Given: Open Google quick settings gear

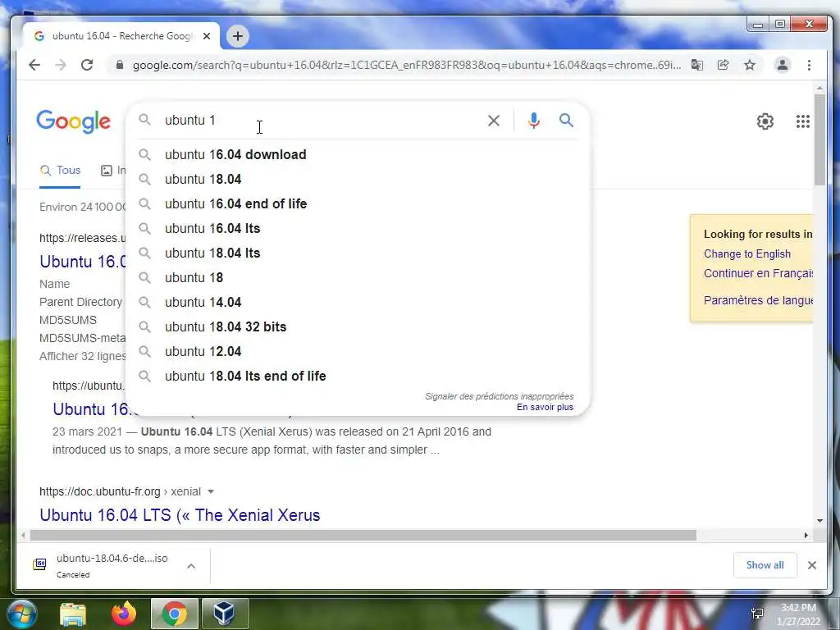Looking at the screenshot, I should point(765,121).
